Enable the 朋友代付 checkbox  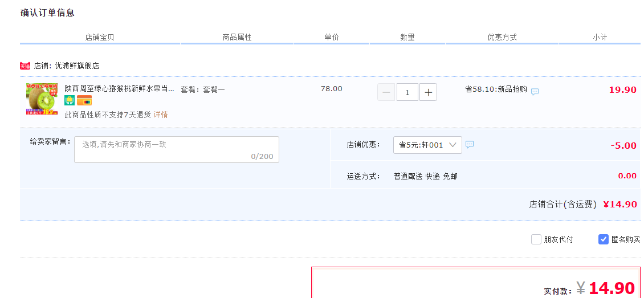pos(536,239)
